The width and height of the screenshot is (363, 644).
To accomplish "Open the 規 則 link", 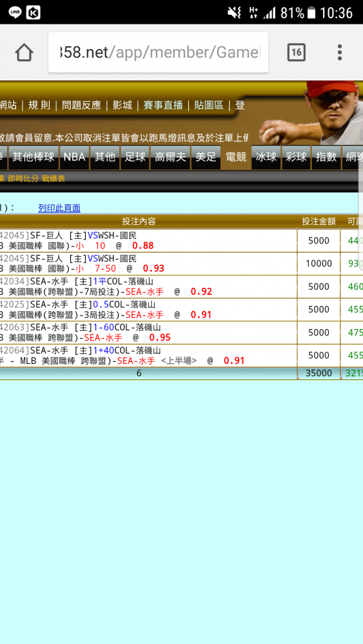I will (39, 105).
